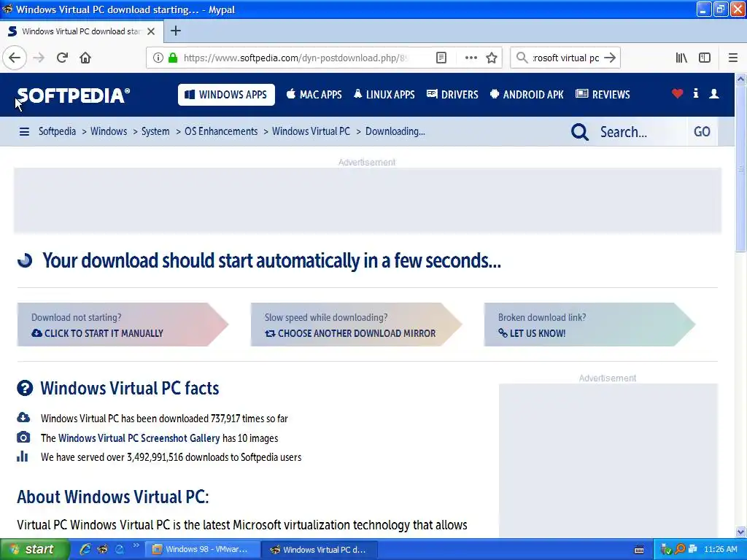Image resolution: width=747 pixels, height=560 pixels.
Task: Open on-screen keyboard tray icon
Action: (639, 550)
